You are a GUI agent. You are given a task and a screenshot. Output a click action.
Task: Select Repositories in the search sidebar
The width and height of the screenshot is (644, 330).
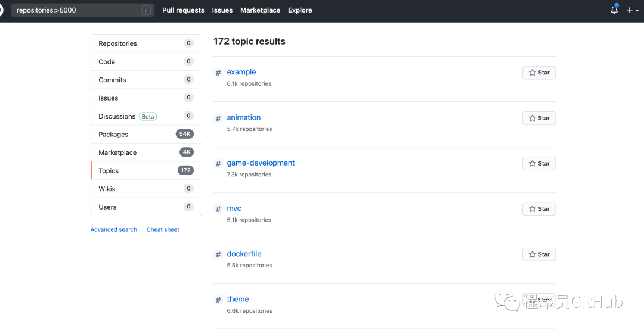(146, 43)
